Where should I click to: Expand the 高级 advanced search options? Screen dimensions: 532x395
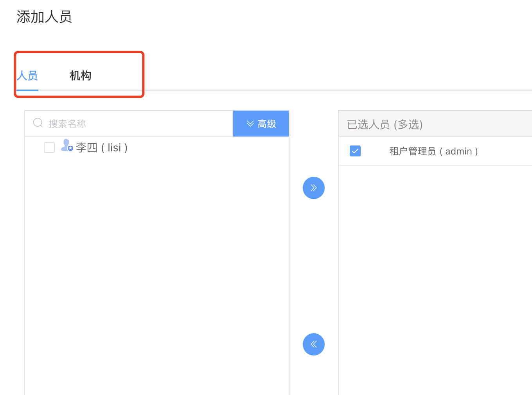(261, 124)
